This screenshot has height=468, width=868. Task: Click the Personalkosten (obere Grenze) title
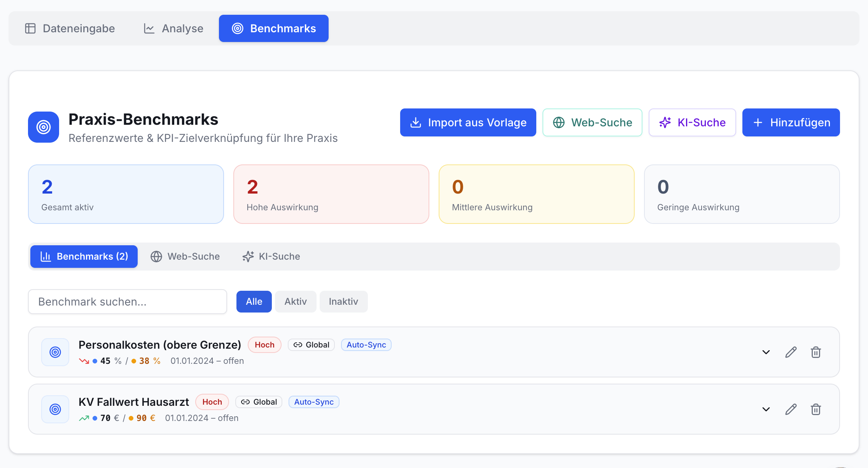160,345
